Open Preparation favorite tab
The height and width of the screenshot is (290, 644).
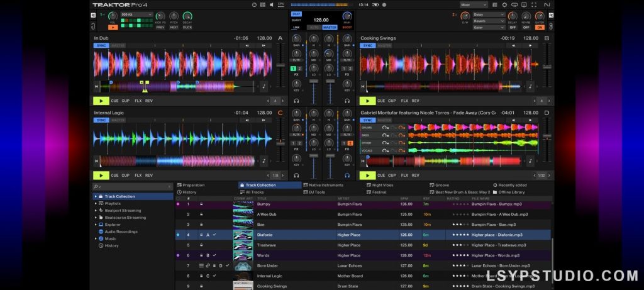(x=191, y=185)
